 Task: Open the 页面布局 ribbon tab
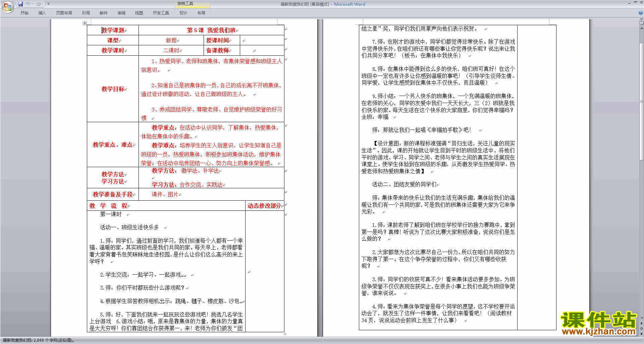click(x=64, y=13)
